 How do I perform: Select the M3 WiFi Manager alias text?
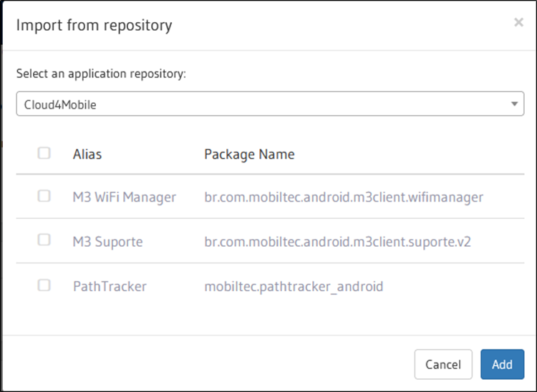pyautogui.click(x=125, y=197)
